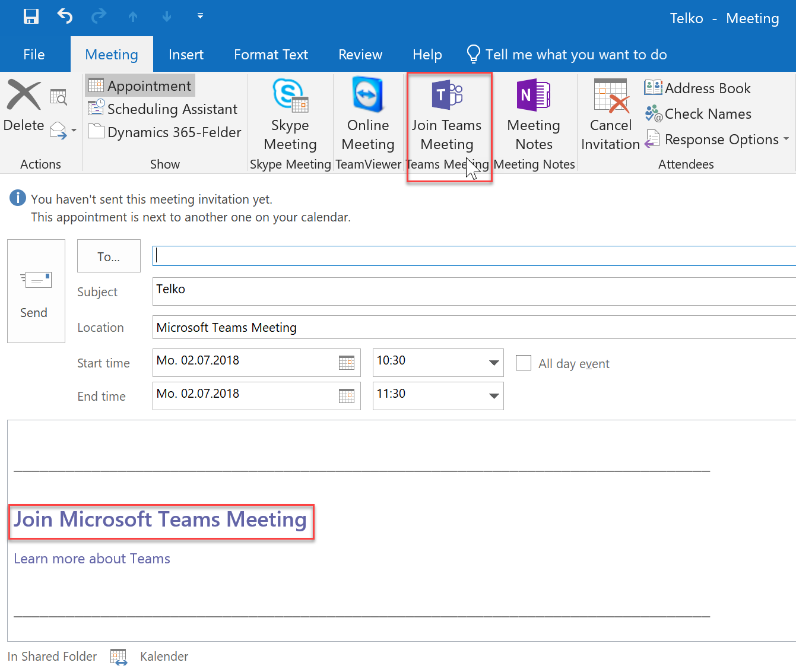
Task: Open the Review ribbon tab
Action: point(360,55)
